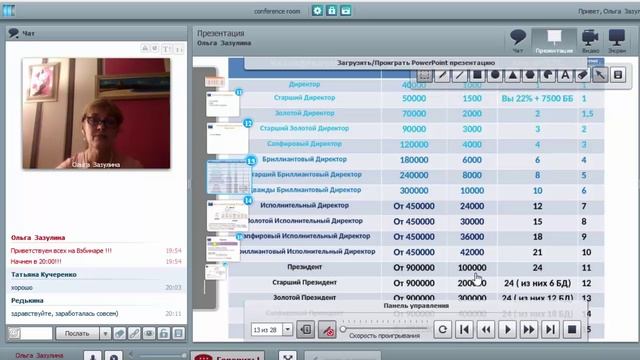This screenshot has width=640, height=360.
Task: Open conference room settings gear
Action: [317, 11]
